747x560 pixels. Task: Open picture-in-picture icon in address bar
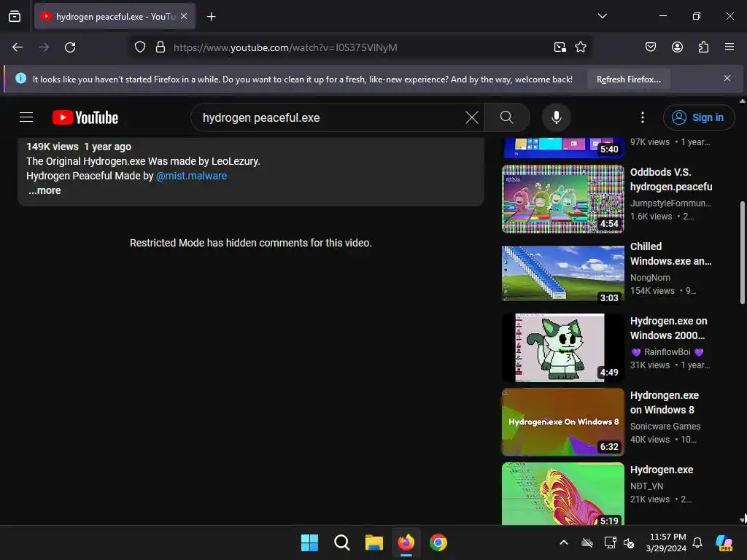(560, 47)
